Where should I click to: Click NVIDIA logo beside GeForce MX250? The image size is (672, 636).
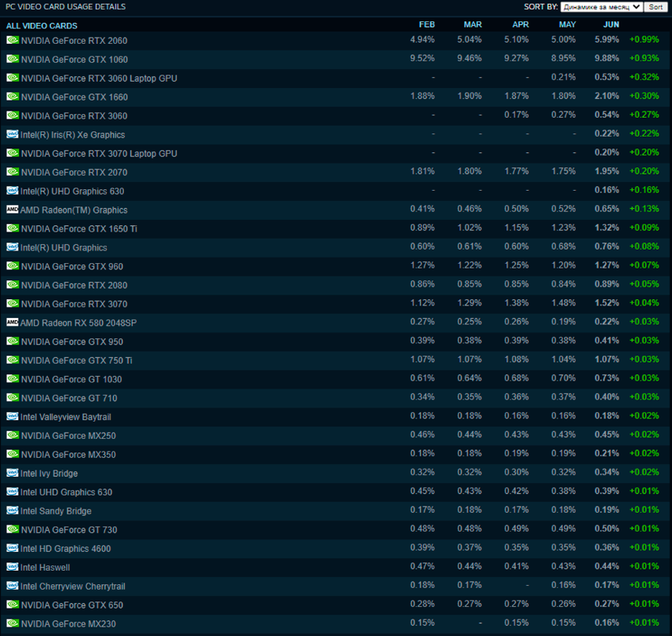[13, 435]
